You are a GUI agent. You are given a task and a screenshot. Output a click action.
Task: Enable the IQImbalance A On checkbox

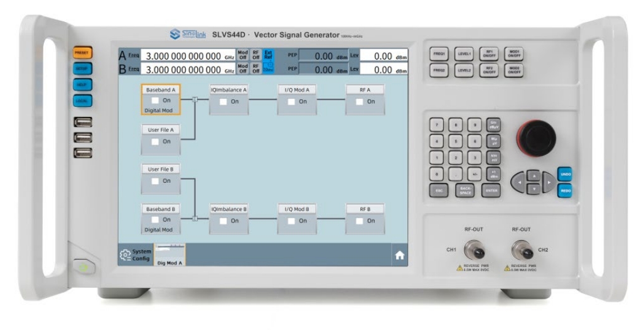point(223,102)
